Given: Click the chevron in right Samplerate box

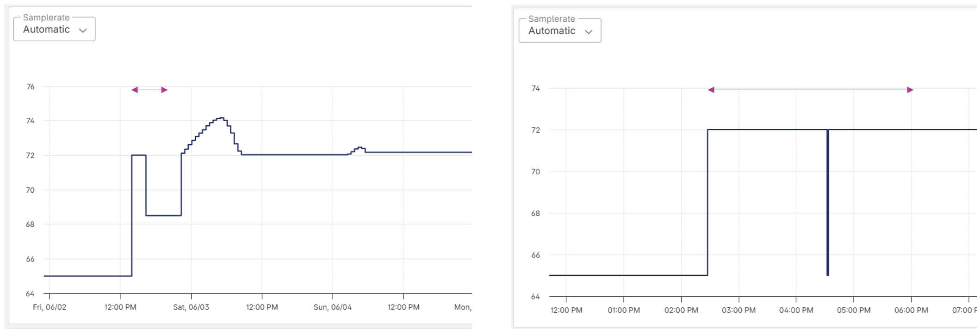Looking at the screenshot, I should (x=589, y=32).
